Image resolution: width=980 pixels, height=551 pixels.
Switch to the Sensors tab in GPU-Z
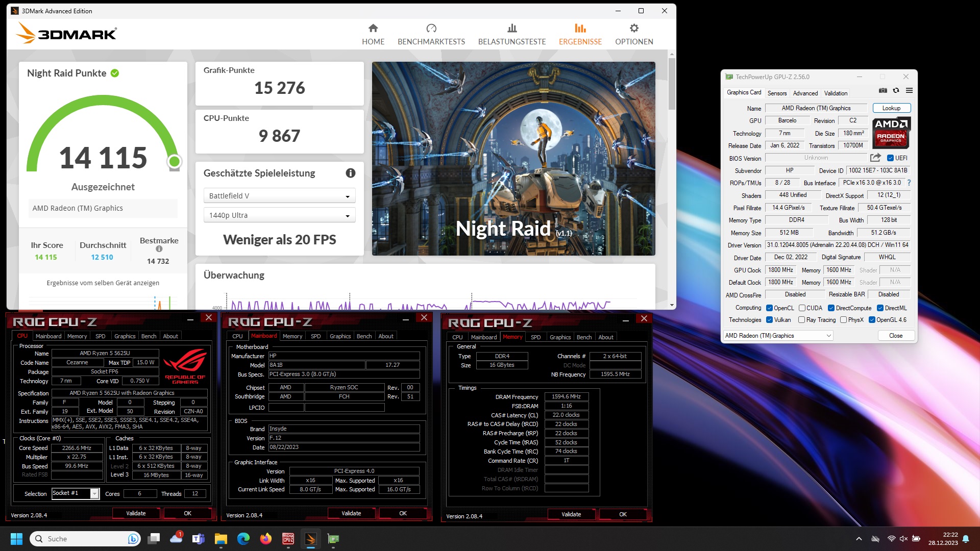pyautogui.click(x=777, y=93)
